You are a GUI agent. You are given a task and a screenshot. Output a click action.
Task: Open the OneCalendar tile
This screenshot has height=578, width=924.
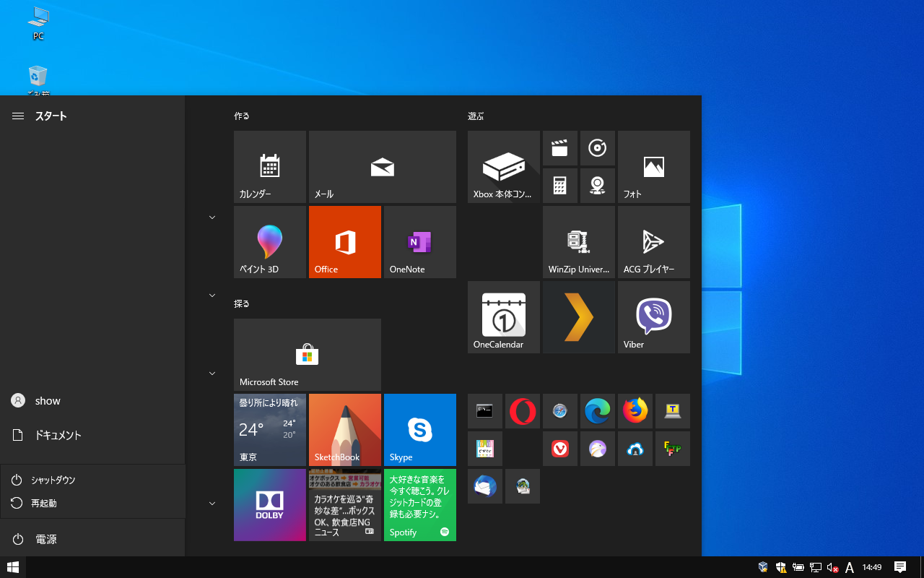click(504, 317)
